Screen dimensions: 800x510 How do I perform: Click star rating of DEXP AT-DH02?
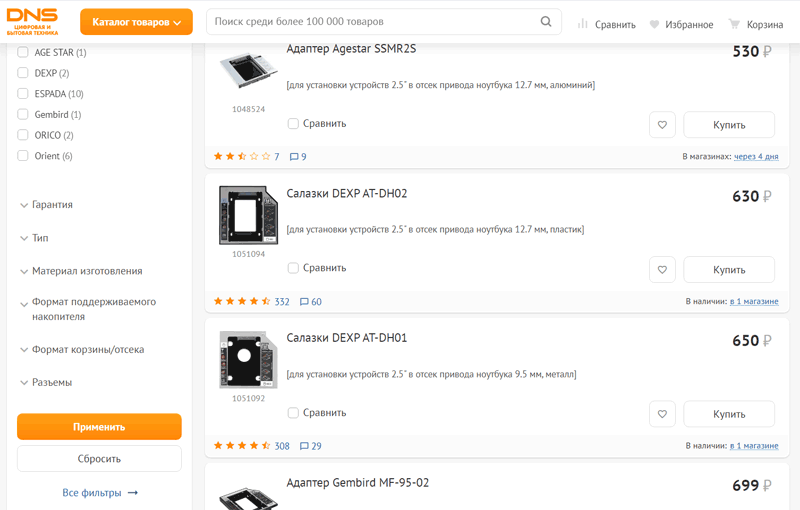(242, 301)
